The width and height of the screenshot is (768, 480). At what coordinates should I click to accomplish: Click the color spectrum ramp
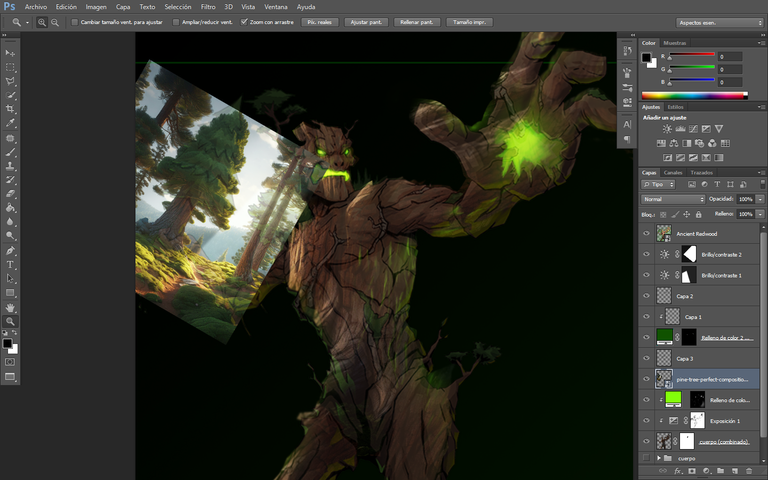click(695, 96)
